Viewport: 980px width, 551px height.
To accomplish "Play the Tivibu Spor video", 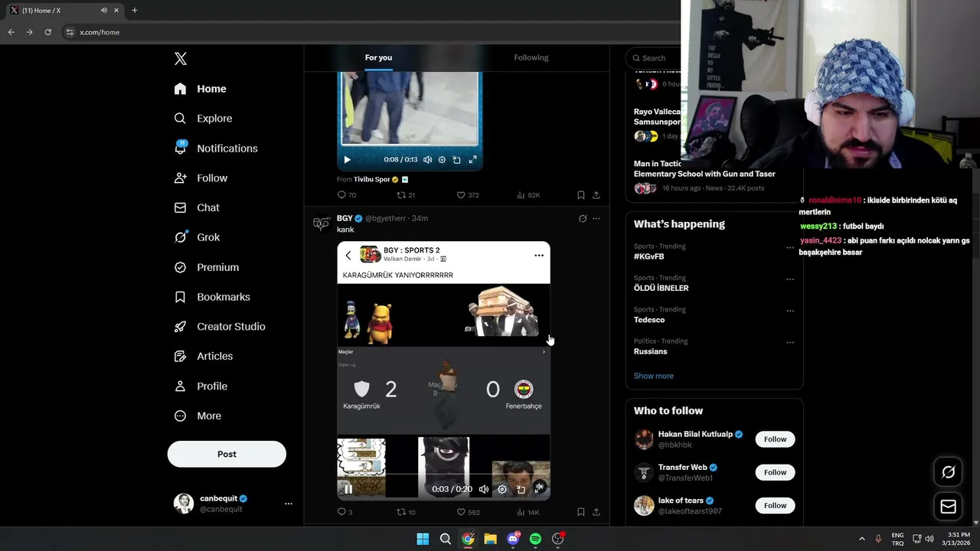I will click(x=347, y=160).
